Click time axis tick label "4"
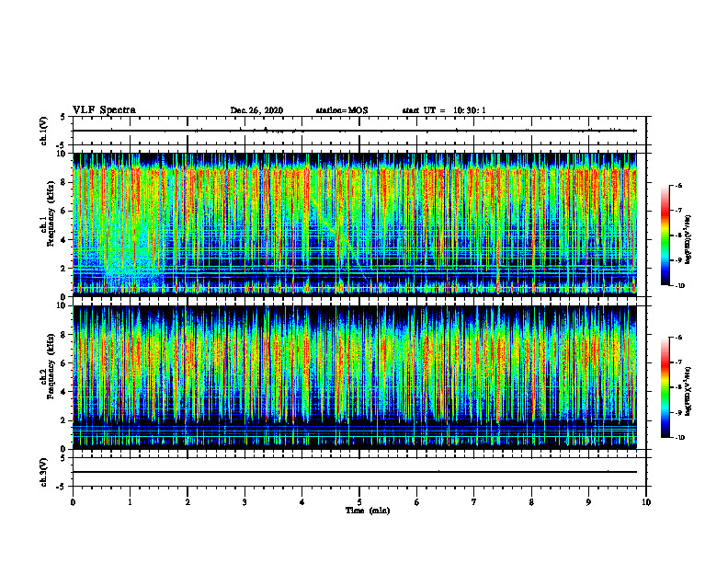728x563 pixels. coord(302,502)
